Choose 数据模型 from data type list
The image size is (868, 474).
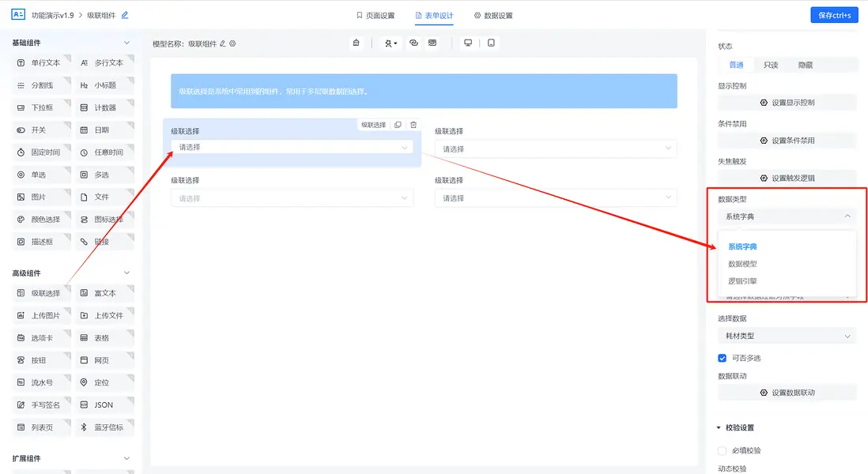[742, 264]
